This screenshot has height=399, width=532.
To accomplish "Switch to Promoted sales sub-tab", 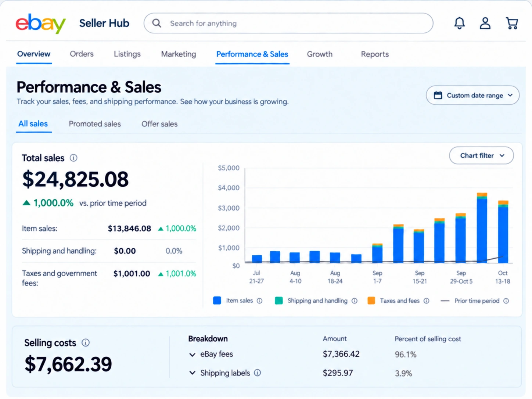I will (x=95, y=124).
